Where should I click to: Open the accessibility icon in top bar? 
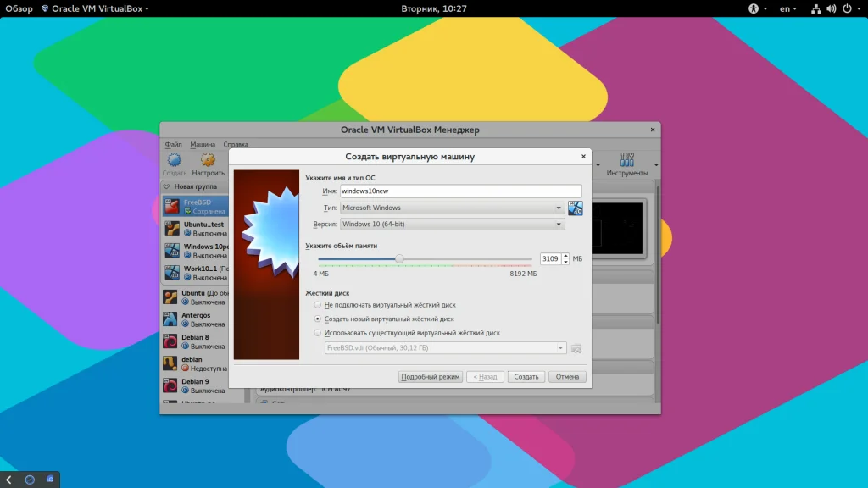point(753,8)
